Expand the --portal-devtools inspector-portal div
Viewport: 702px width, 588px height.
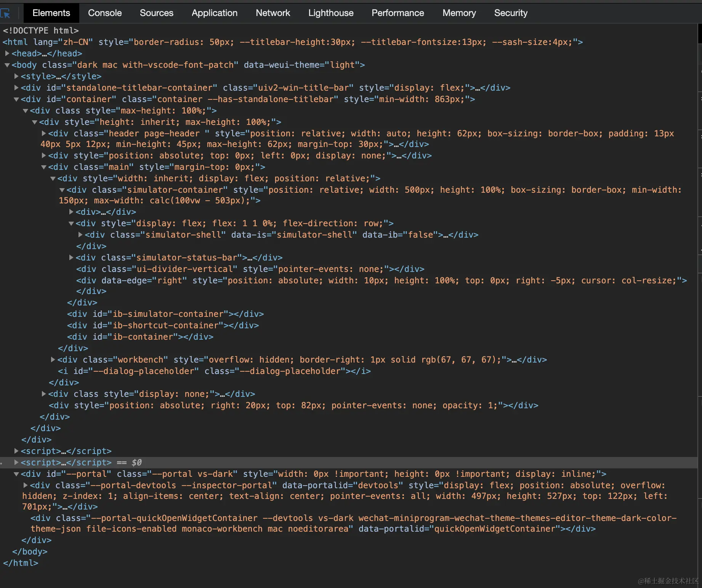[25, 485]
